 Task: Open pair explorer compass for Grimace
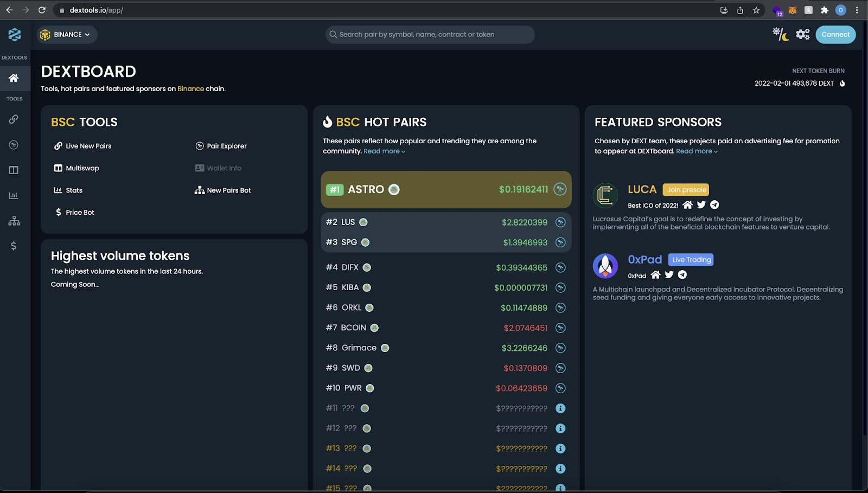560,348
